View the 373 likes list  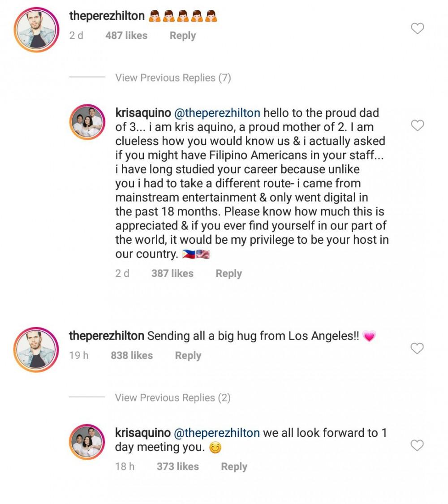point(178,467)
